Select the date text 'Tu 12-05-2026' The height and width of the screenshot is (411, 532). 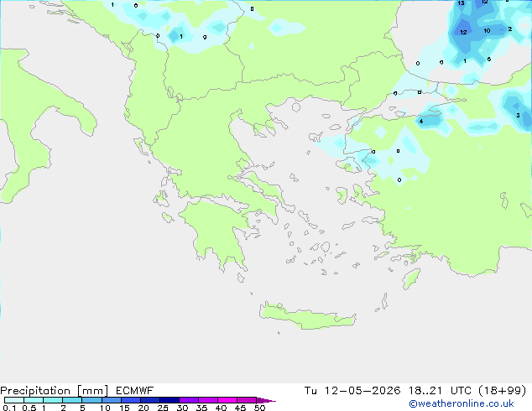click(x=352, y=391)
